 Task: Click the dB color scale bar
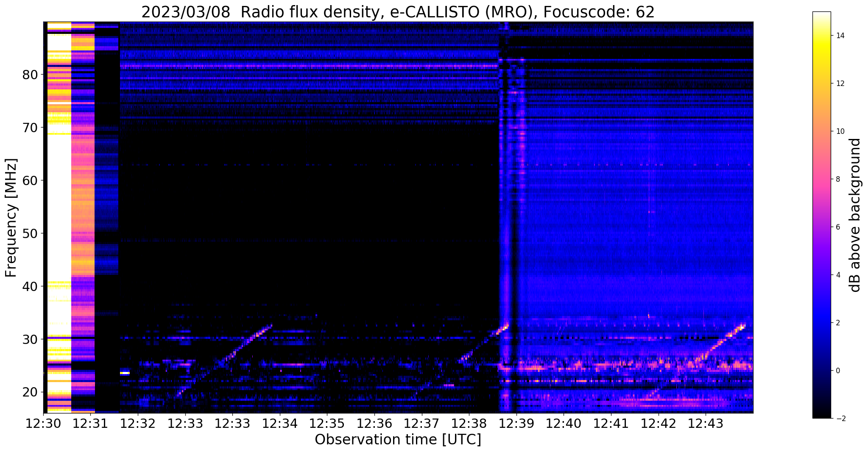tap(821, 215)
